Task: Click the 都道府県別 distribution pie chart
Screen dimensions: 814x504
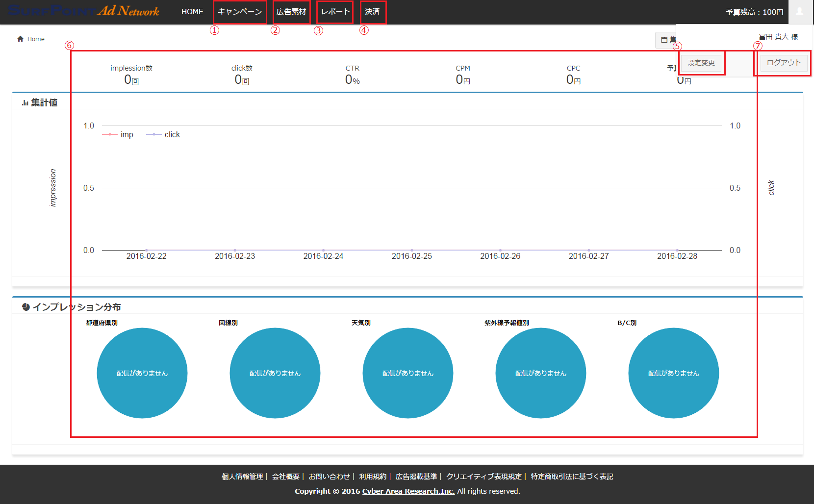Action: pyautogui.click(x=142, y=373)
